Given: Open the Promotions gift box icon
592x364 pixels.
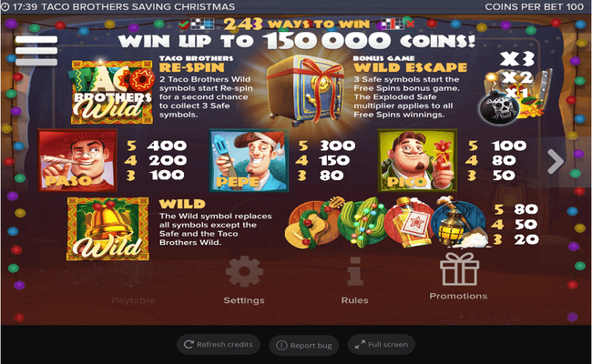Looking at the screenshot, I should 459,268.
